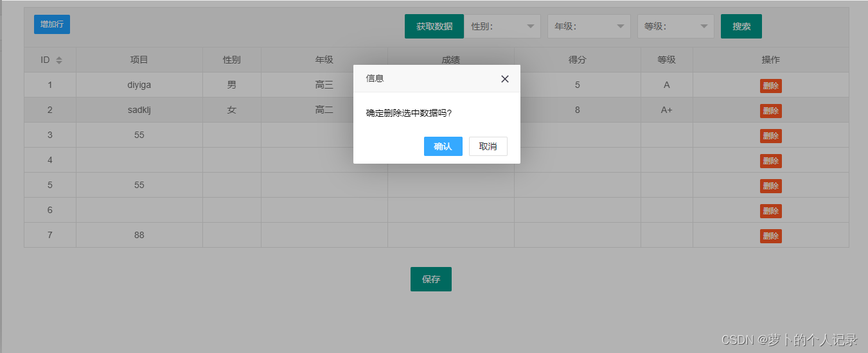Click the sadklj project cell
The height and width of the screenshot is (353, 868).
(x=139, y=110)
